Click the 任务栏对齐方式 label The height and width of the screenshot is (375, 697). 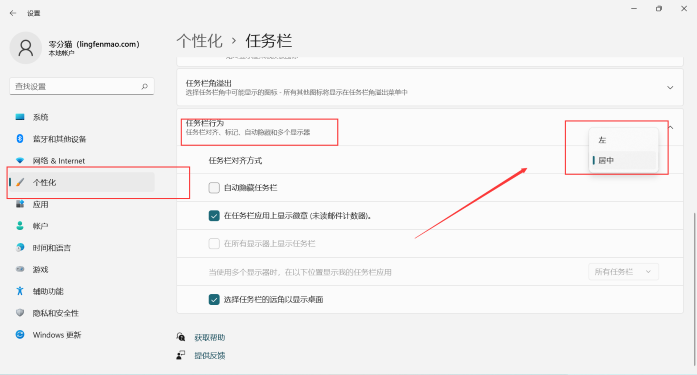pos(235,160)
